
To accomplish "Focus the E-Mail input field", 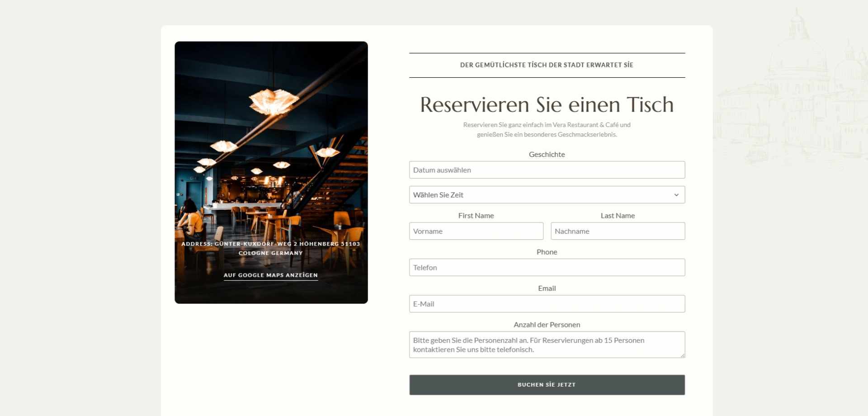I will (547, 304).
